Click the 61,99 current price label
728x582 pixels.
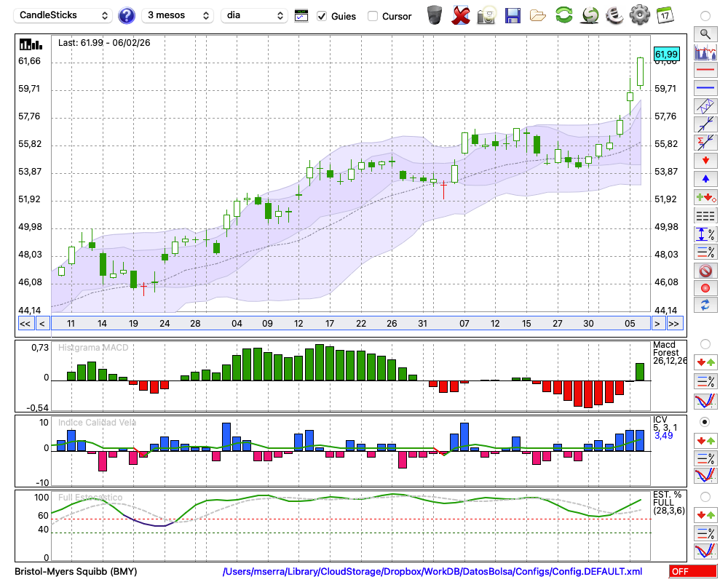(x=666, y=55)
